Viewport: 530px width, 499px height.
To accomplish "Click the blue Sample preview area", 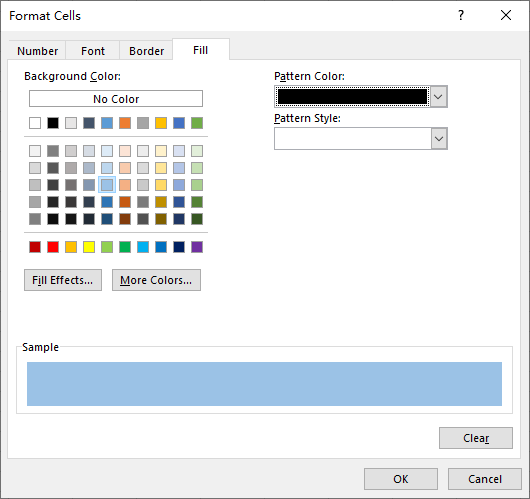I will point(264,384).
